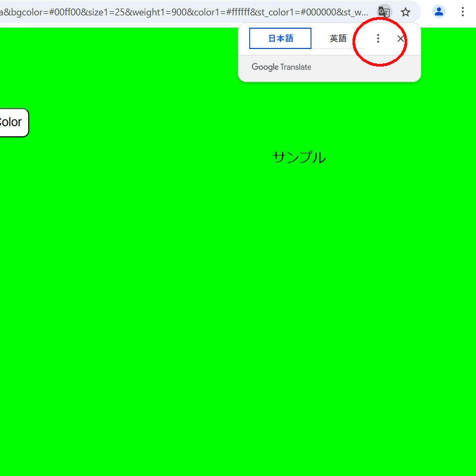Open Chrome's three-dot main menu

point(463,12)
